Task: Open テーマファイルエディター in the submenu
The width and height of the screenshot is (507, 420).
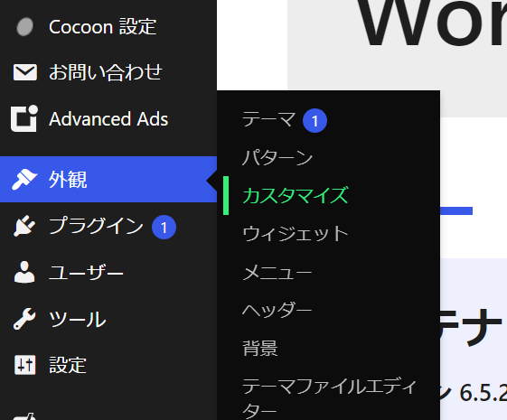Action: tap(329, 398)
